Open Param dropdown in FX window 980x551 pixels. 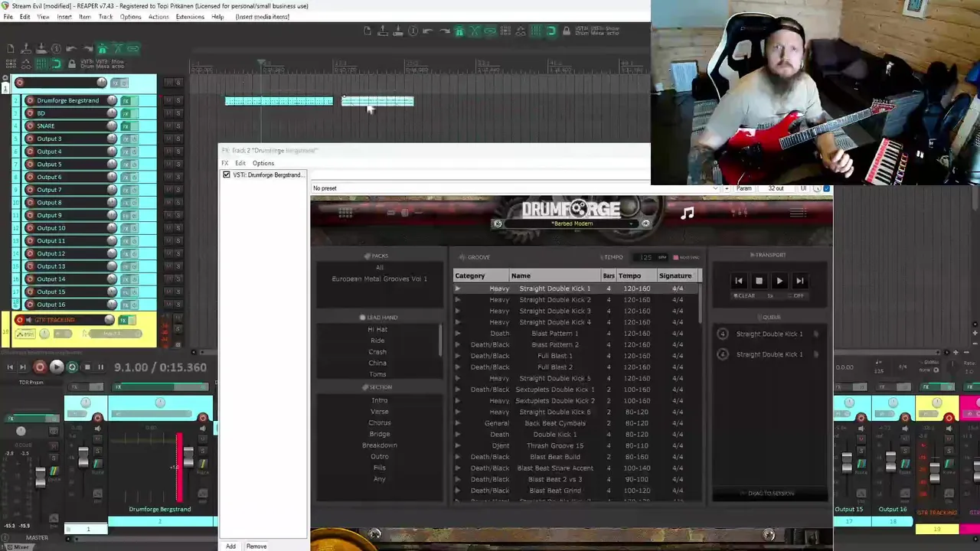[743, 188]
